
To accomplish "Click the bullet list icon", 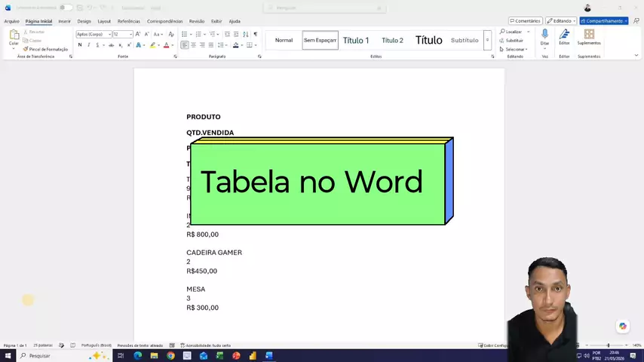I will (185, 34).
